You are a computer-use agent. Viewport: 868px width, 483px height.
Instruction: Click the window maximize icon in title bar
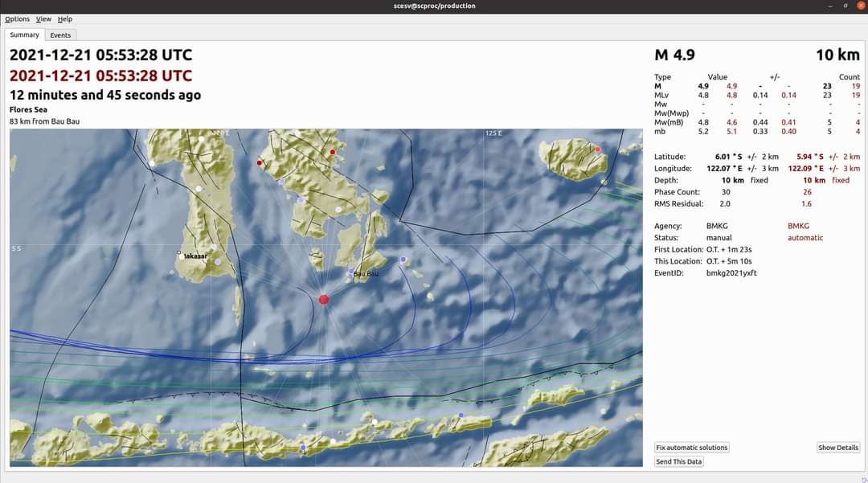coord(845,6)
